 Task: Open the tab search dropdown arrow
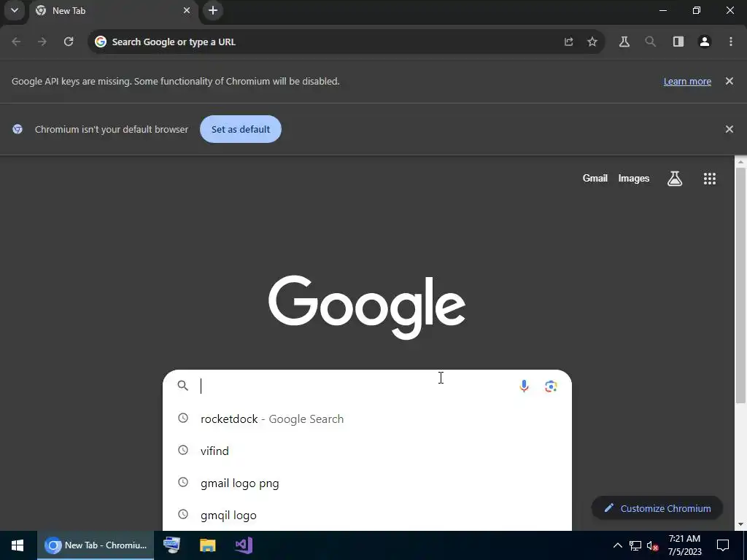15,10
